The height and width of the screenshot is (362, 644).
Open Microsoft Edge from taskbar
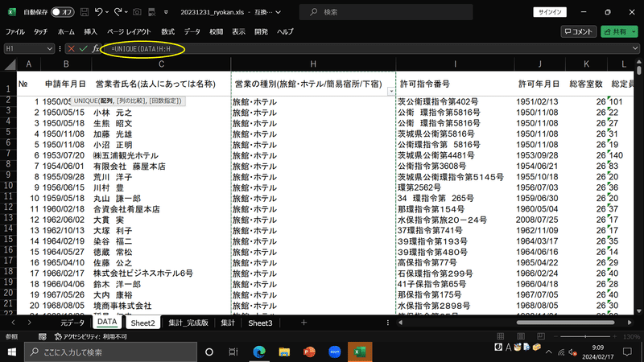tap(259, 352)
